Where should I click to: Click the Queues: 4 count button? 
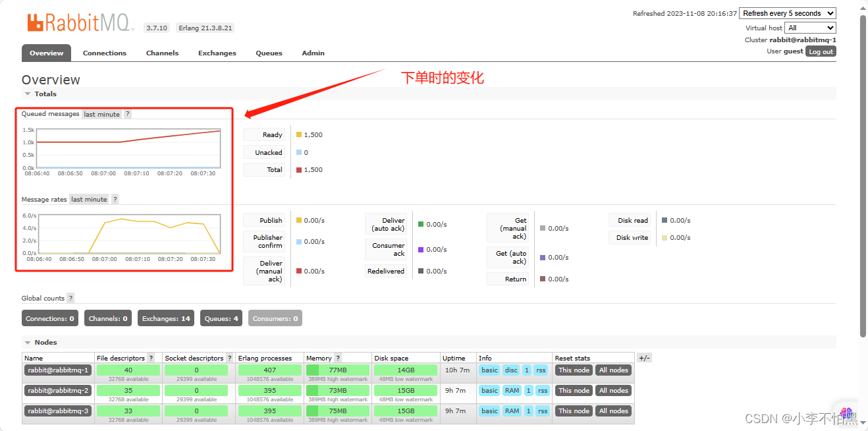[221, 318]
